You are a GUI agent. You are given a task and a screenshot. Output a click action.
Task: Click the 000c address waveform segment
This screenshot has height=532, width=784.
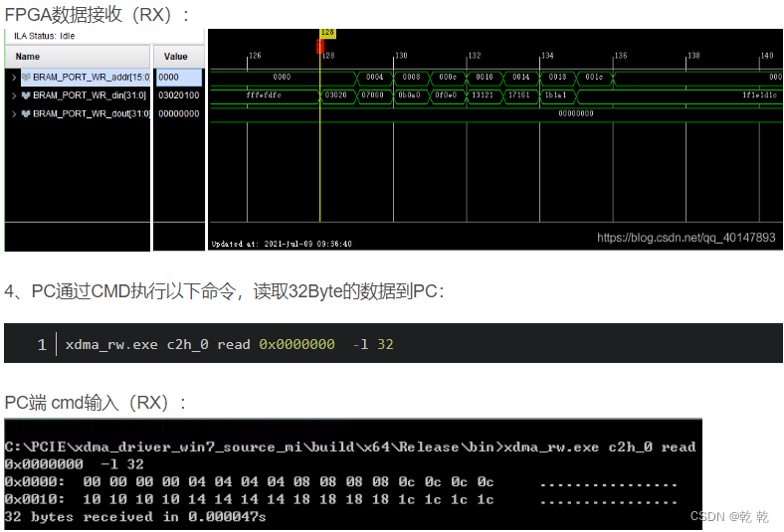[x=448, y=77]
